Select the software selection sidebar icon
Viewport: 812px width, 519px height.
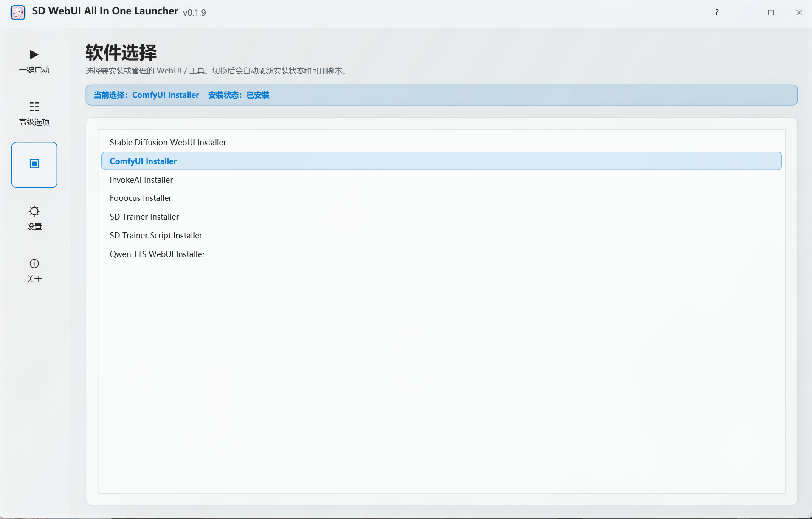point(34,164)
